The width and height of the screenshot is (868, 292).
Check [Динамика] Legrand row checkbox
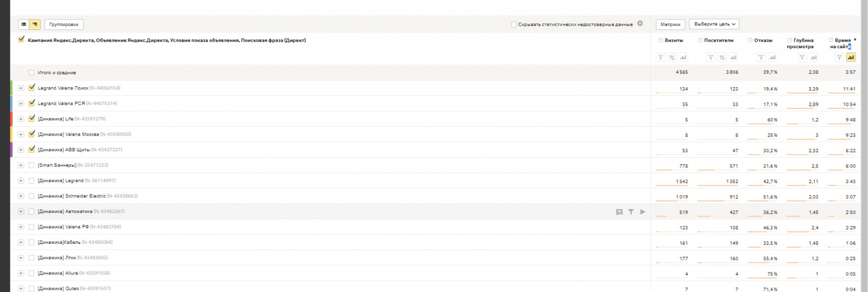[x=31, y=180]
